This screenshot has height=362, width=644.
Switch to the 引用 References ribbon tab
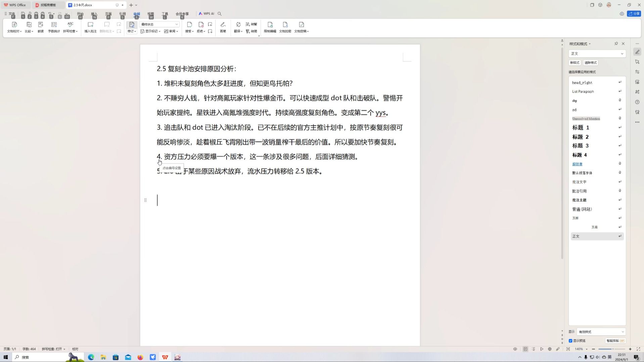tap(122, 14)
